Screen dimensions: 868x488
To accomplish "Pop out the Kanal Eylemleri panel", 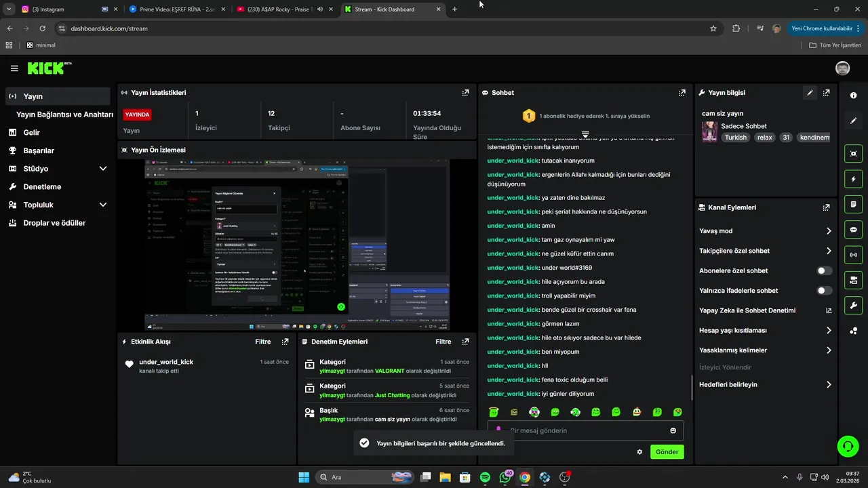I will tap(826, 207).
